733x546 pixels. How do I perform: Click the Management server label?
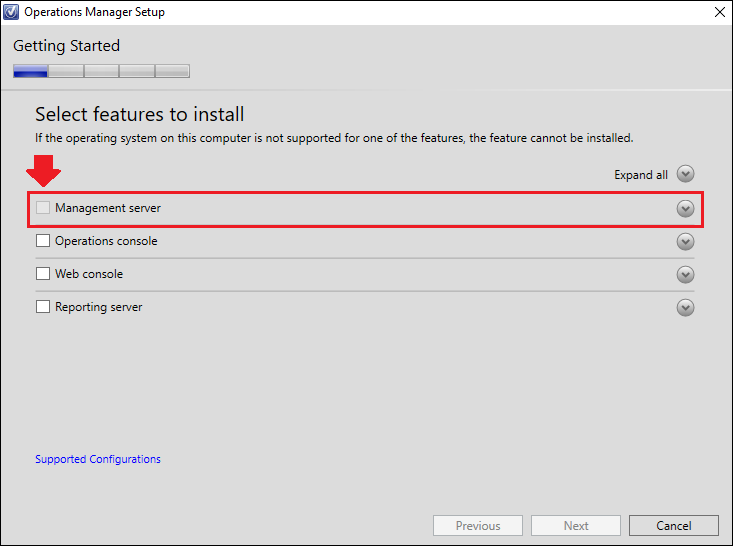108,208
